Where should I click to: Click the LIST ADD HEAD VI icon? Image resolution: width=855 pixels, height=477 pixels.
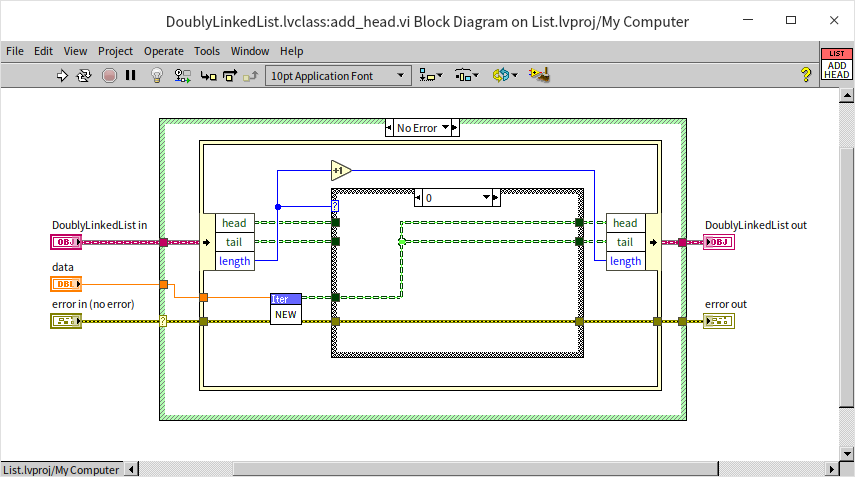click(836, 64)
